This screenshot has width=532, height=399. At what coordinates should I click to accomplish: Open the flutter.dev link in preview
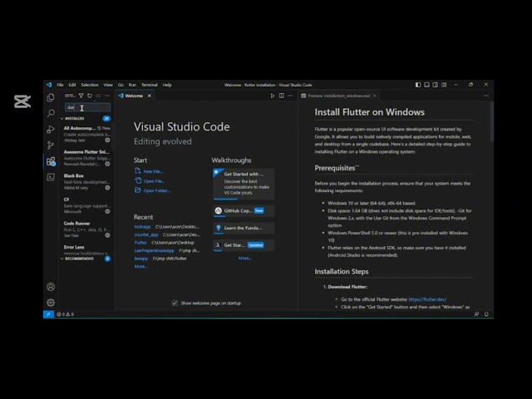pos(427,299)
